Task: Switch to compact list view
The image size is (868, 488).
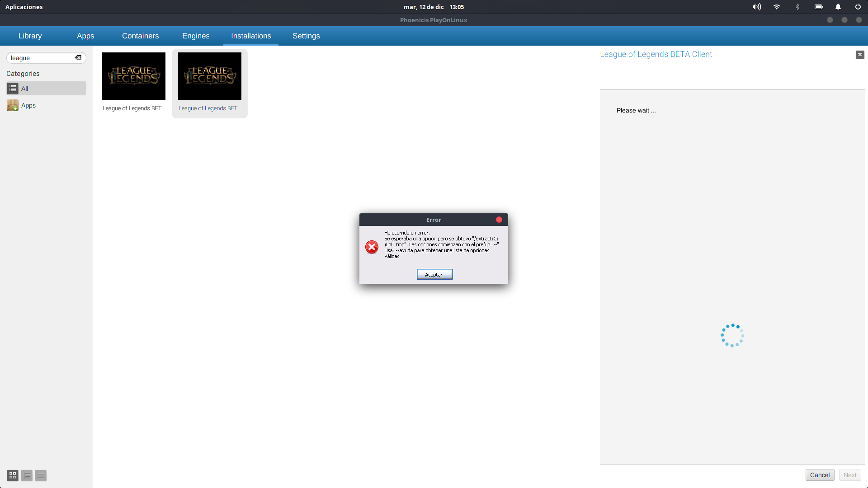Action: [27, 475]
